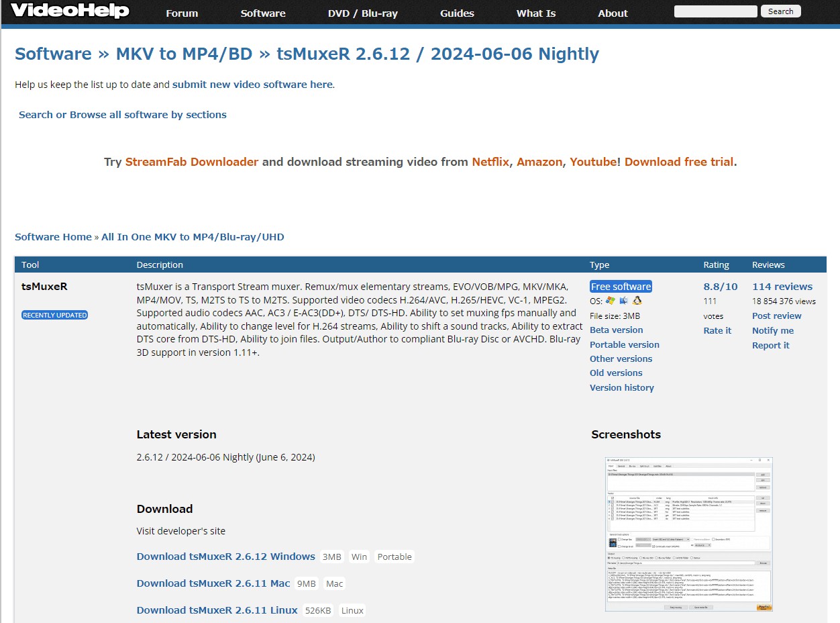Click the Amazon link
This screenshot has height=623, width=840.
[539, 162]
